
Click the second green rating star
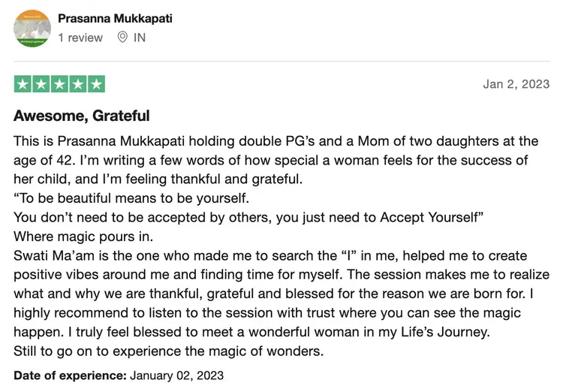[41, 84]
